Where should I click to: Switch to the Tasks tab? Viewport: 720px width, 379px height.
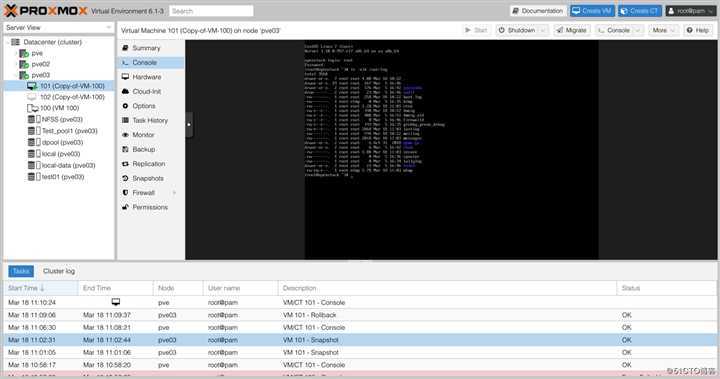21,271
